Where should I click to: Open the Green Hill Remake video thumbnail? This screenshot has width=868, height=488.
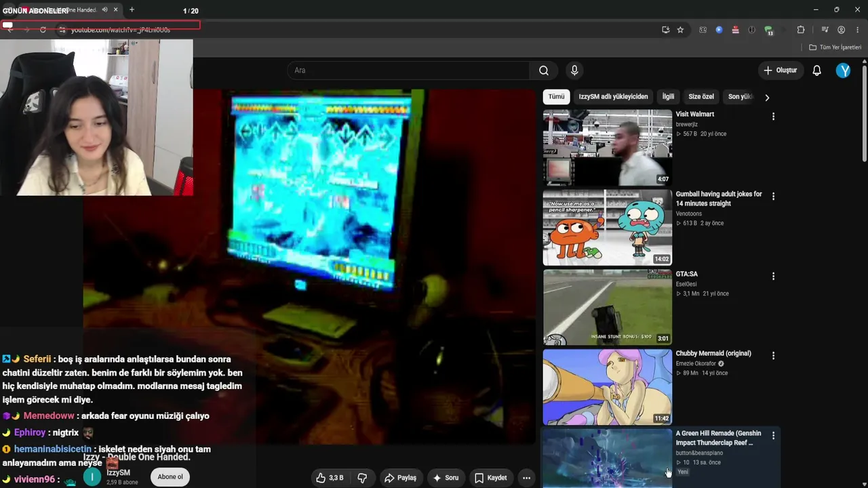pos(608,458)
